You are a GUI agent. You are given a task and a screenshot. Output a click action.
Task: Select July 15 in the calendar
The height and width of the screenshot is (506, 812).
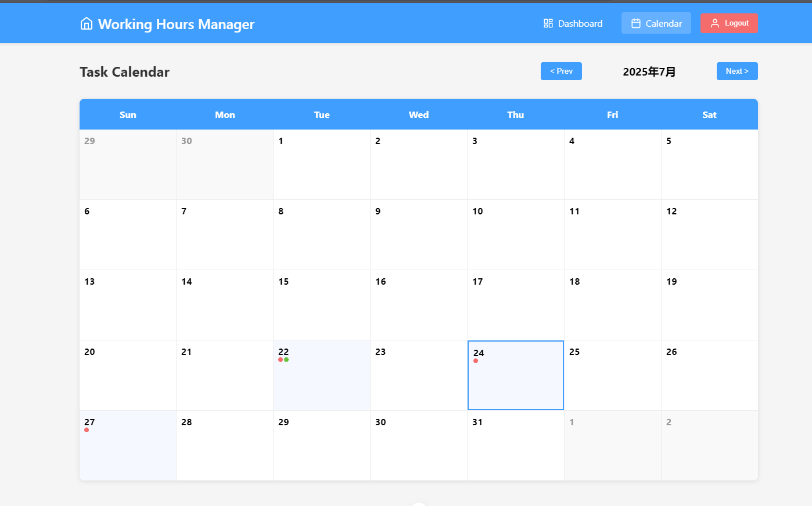pos(322,305)
